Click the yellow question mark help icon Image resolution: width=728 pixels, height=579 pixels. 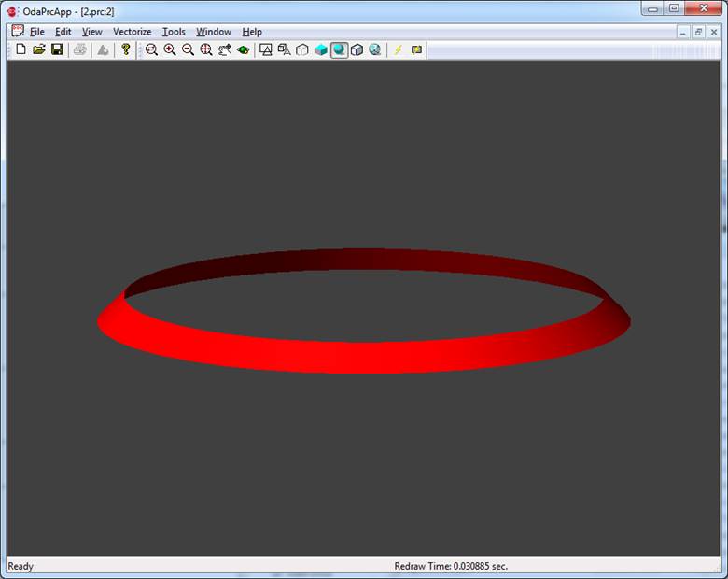point(126,49)
